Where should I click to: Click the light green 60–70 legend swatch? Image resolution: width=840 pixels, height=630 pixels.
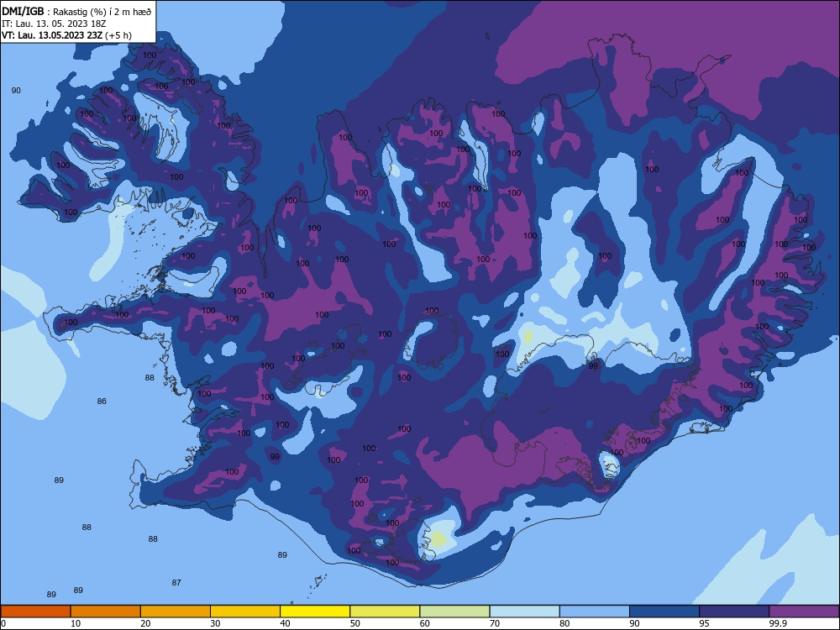[454, 612]
